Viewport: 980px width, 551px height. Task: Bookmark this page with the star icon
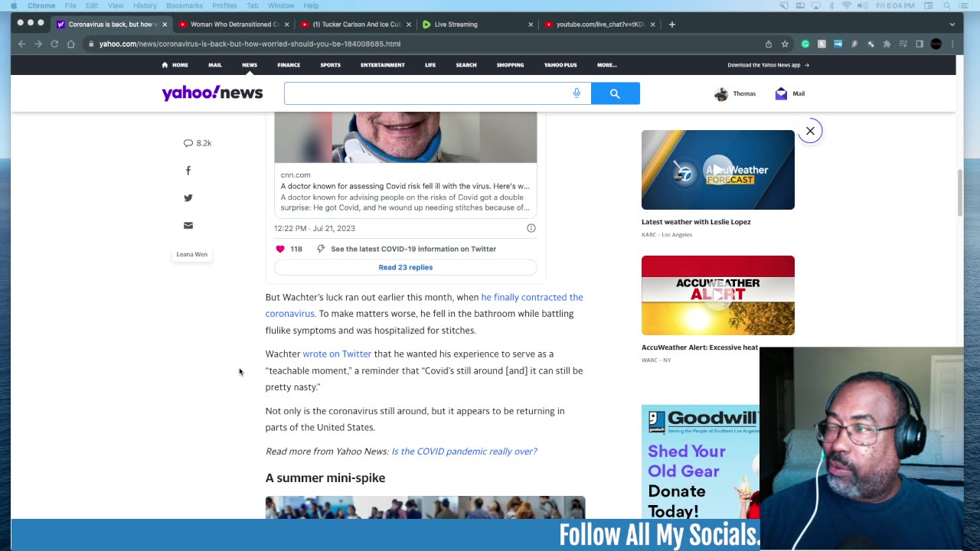pyautogui.click(x=785, y=44)
